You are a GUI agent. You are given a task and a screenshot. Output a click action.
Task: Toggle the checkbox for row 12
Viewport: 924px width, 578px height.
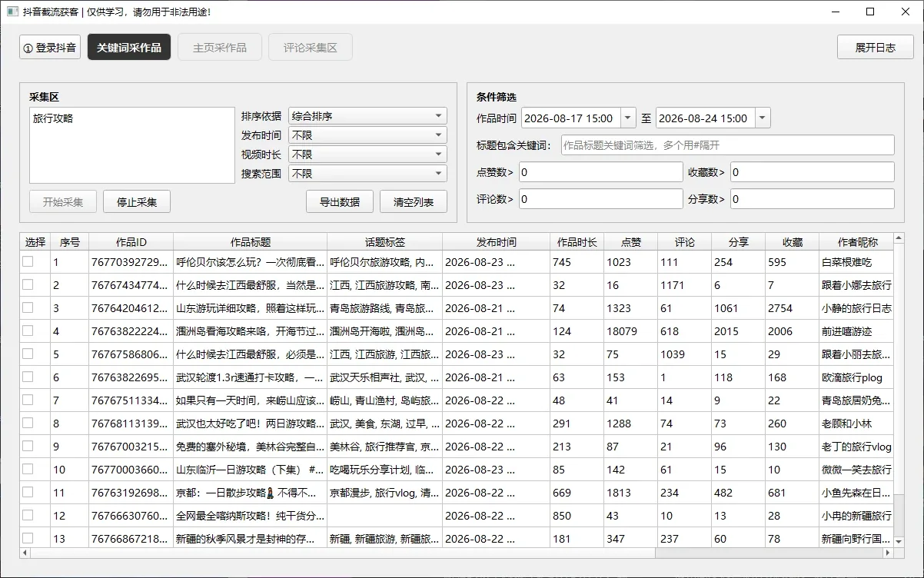(x=28, y=515)
